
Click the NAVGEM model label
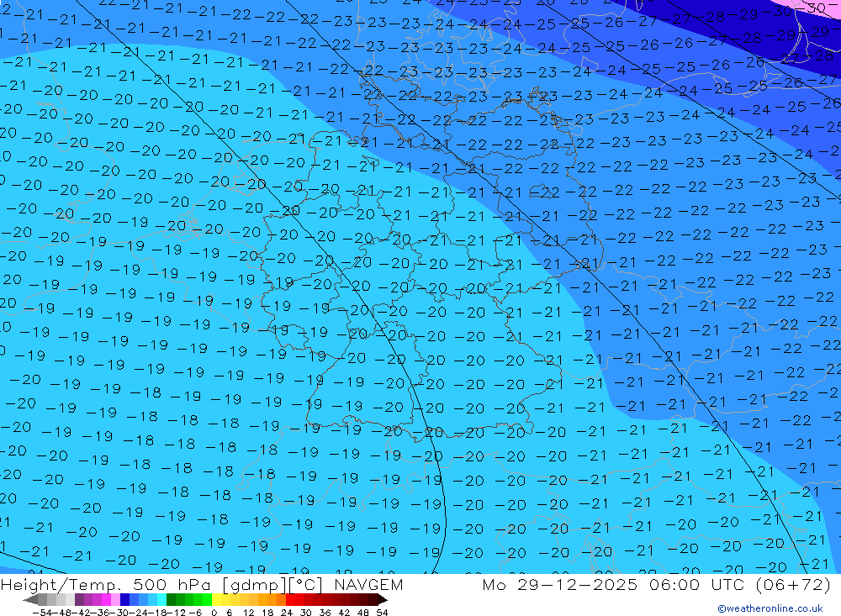tap(367, 585)
